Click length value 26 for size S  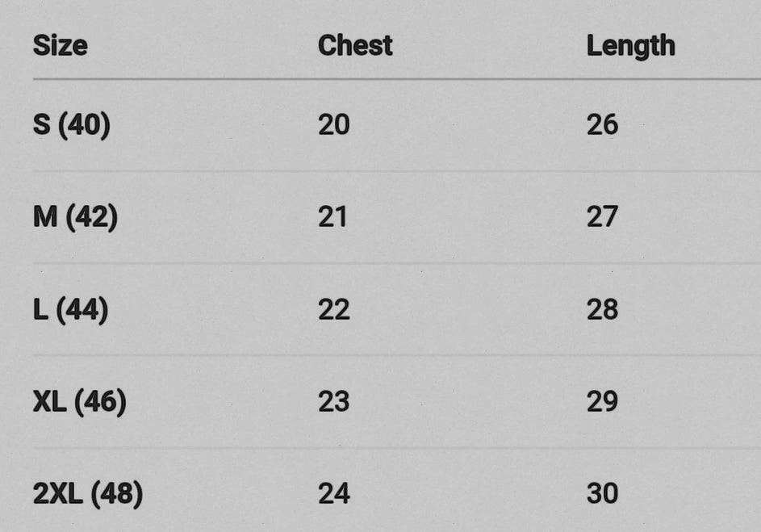click(602, 125)
